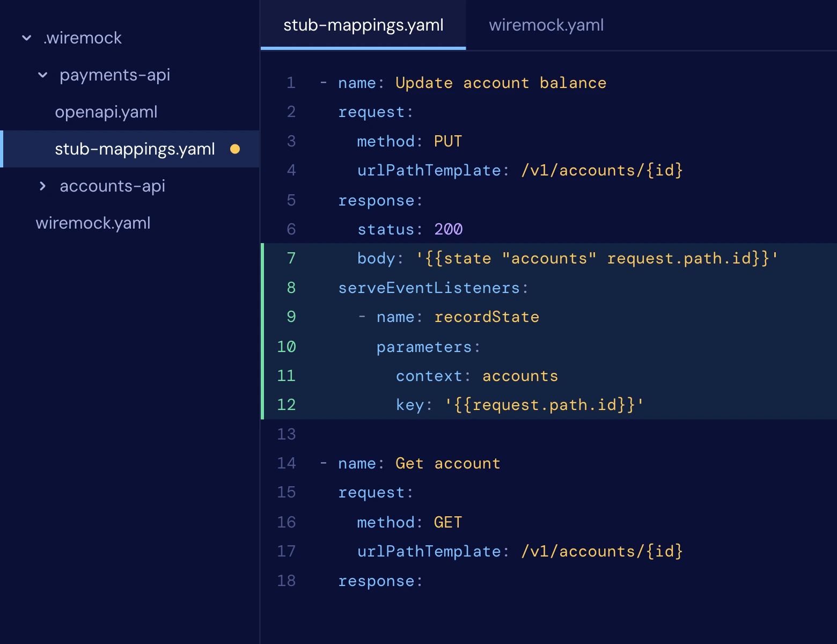
Task: Click the key template '{{request.path.id}}'
Action: (x=544, y=405)
